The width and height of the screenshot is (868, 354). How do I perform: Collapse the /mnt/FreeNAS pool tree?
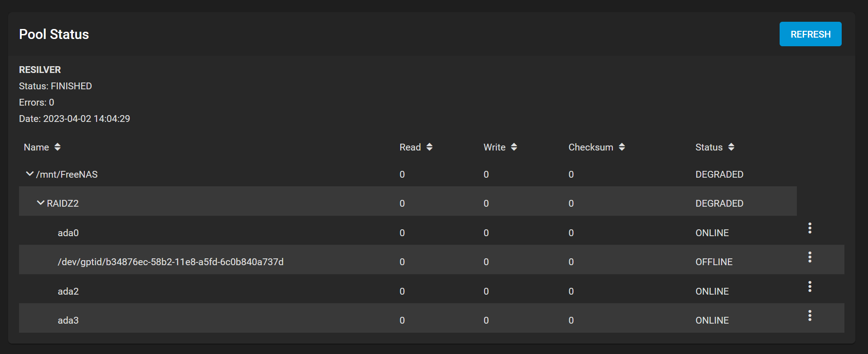click(30, 174)
